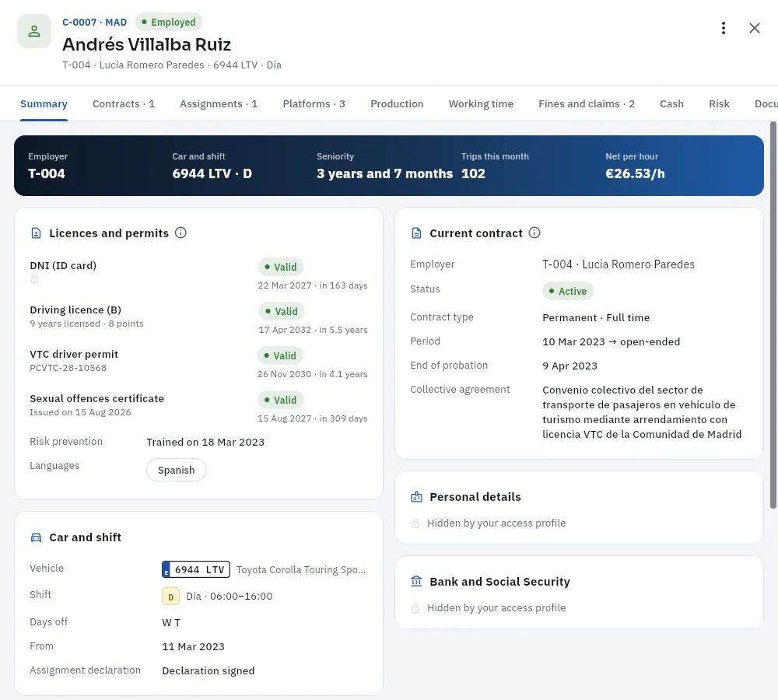The width and height of the screenshot is (778, 700).
Task: Click the Valid badge for Sexual offences certificate
Action: point(280,400)
